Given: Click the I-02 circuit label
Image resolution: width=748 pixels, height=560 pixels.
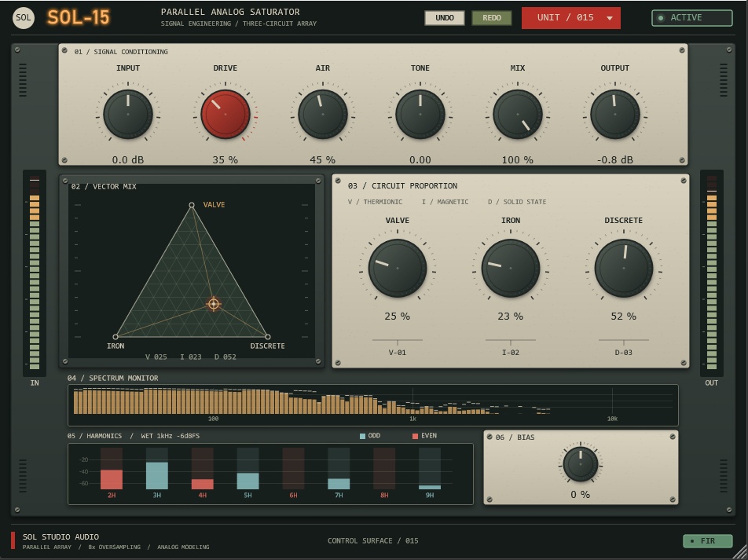Looking at the screenshot, I should tap(511, 353).
